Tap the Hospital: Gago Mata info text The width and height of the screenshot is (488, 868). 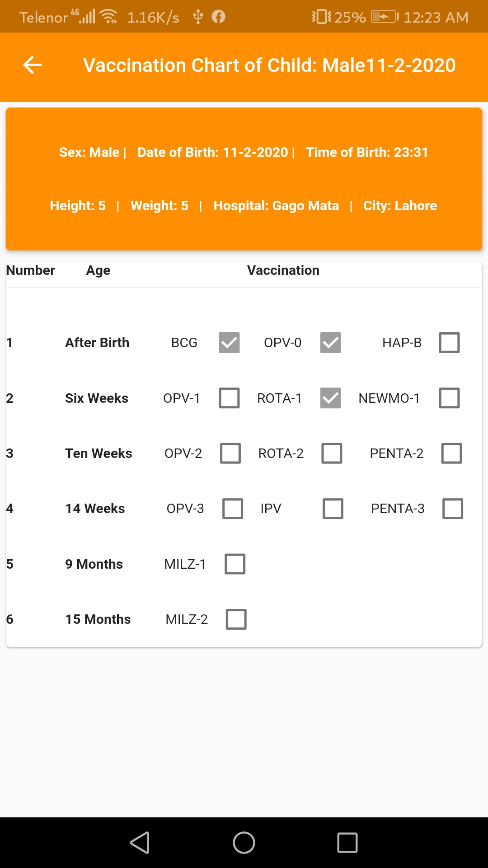(x=276, y=206)
